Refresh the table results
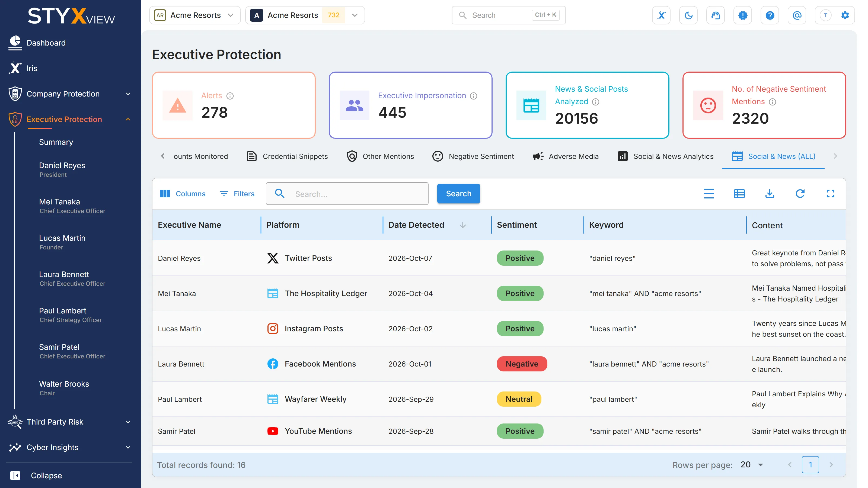868x488 pixels. 800,194
